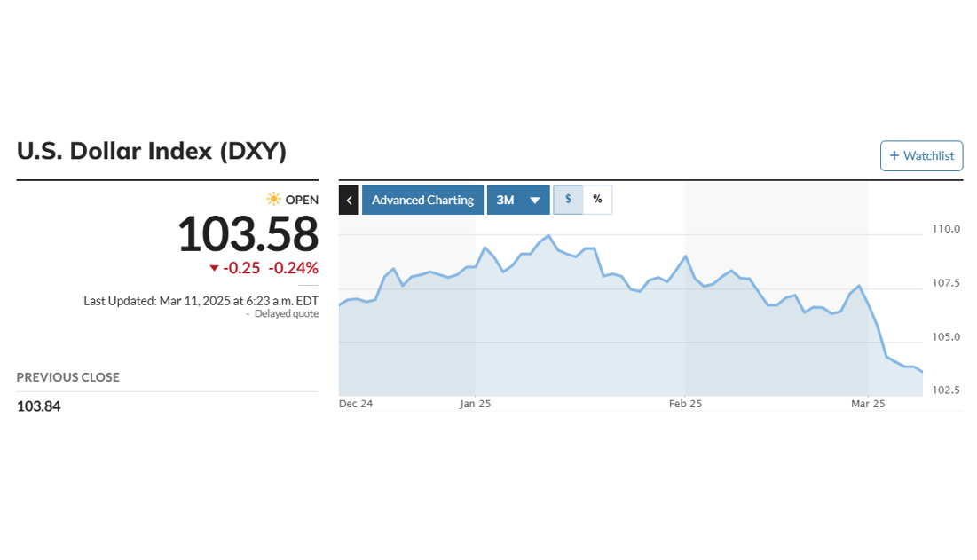Click the Delayed quote note

(x=286, y=314)
